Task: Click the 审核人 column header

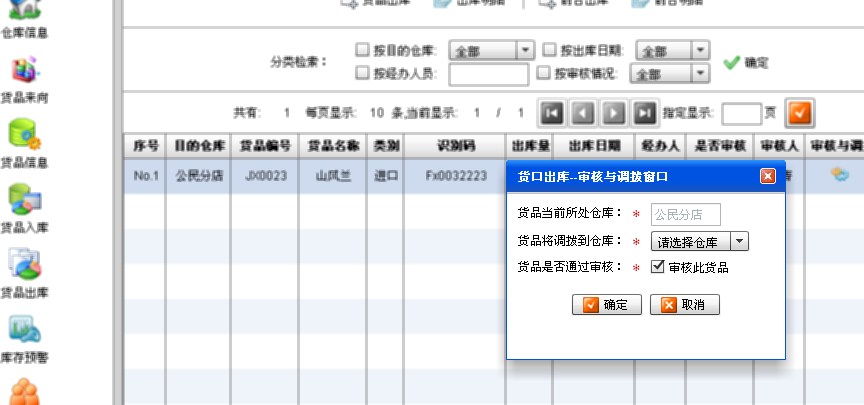Action: [779, 146]
